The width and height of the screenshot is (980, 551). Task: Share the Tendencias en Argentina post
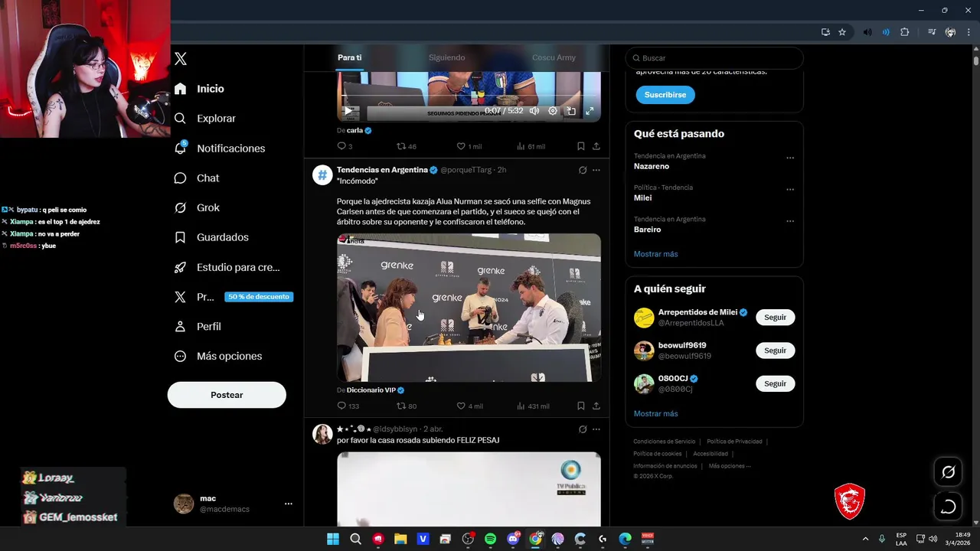click(596, 406)
